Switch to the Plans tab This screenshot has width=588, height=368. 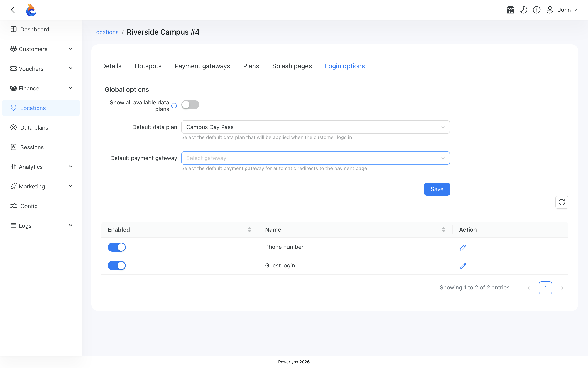251,66
